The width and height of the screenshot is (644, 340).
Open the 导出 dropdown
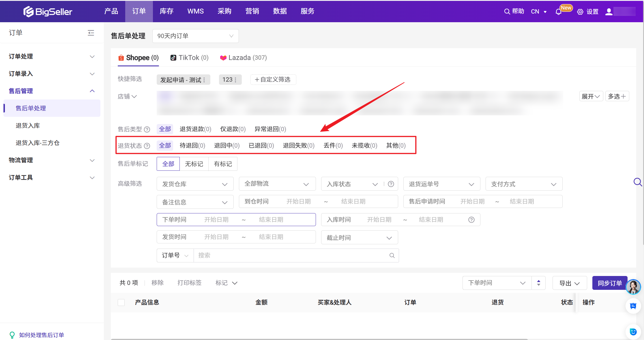(x=570, y=283)
